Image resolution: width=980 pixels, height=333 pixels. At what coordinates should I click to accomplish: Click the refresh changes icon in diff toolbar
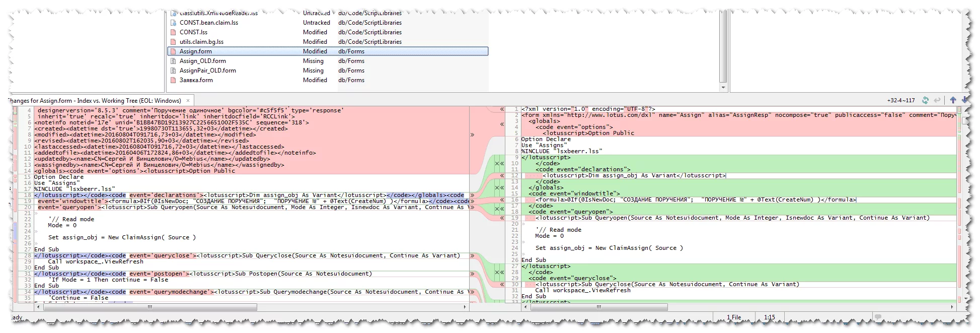tap(925, 100)
